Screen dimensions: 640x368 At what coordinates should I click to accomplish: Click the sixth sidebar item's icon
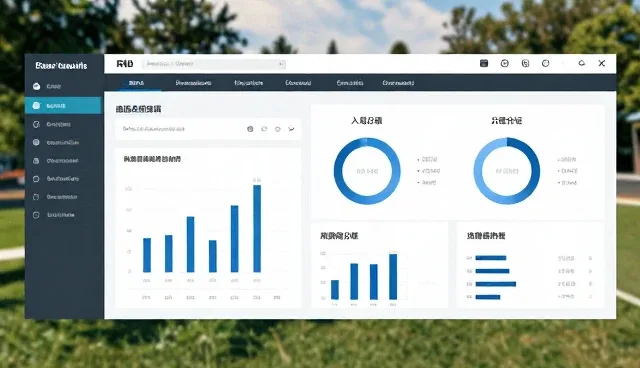(x=36, y=179)
